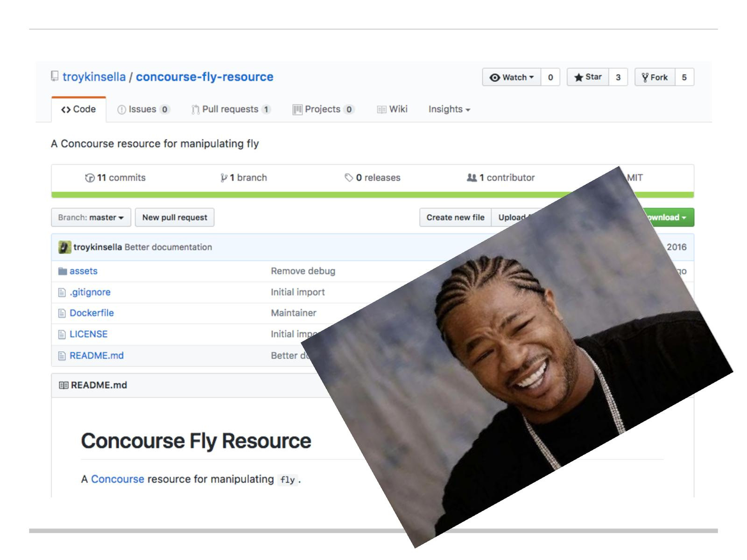Click the Watch eye icon
The height and width of the screenshot is (560, 747).
(x=494, y=78)
